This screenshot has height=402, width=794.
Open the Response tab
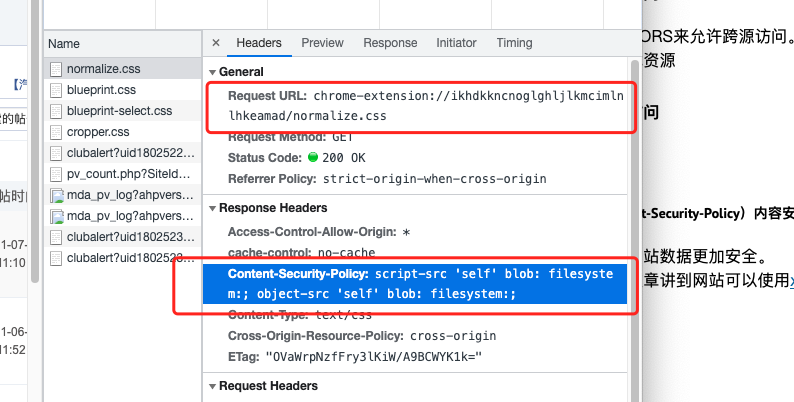pyautogui.click(x=390, y=43)
